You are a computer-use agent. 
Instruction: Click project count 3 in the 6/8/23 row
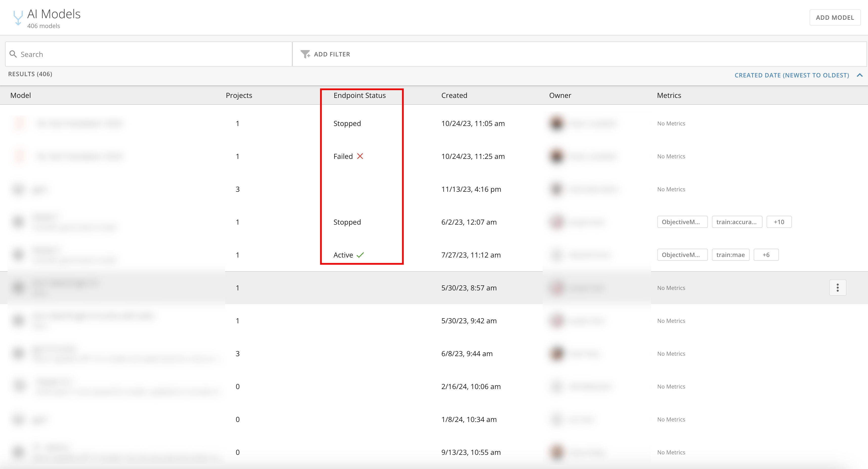click(237, 354)
